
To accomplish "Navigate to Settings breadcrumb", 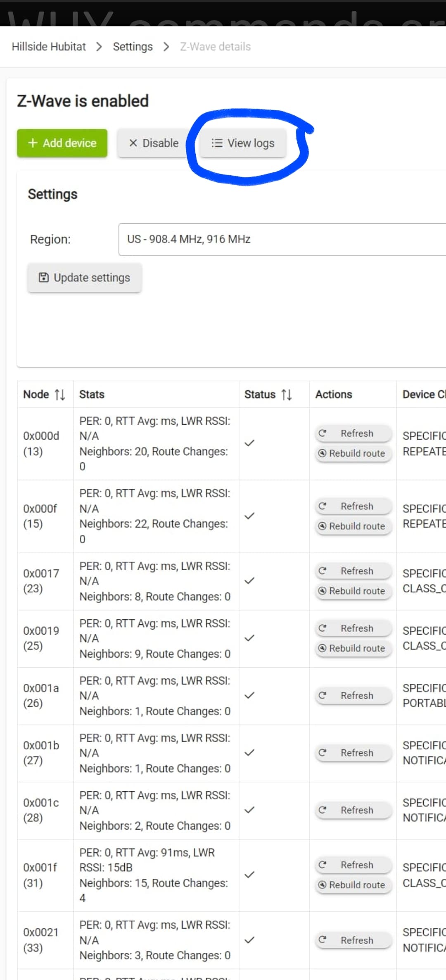I will [x=133, y=47].
